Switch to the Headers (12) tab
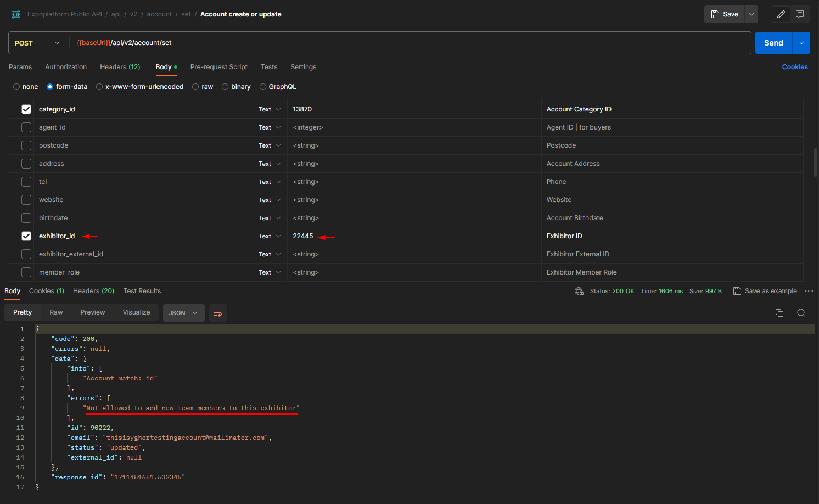This screenshot has width=819, height=504. [120, 66]
